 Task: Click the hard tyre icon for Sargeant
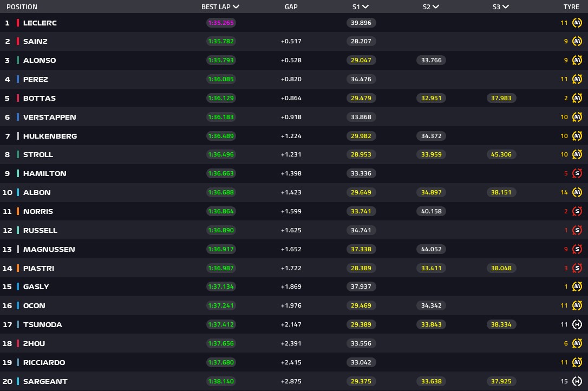click(x=577, y=381)
